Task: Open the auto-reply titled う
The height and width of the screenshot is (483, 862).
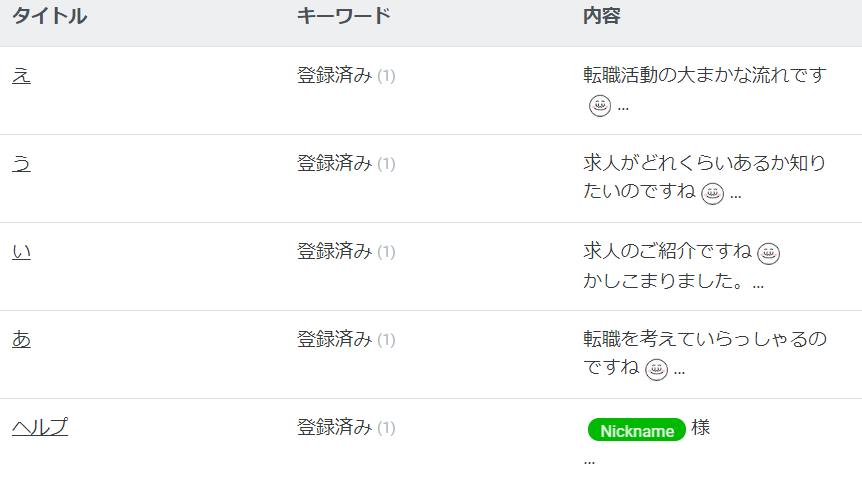Action: click(x=21, y=163)
